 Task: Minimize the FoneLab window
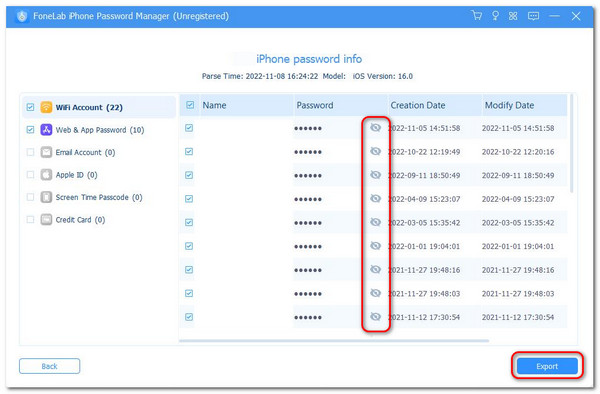click(554, 16)
